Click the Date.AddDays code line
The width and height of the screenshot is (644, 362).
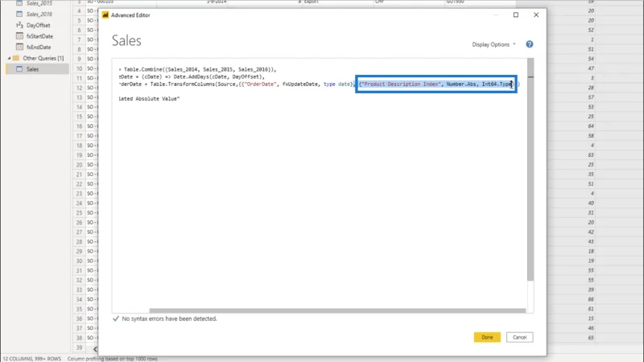tap(192, 76)
